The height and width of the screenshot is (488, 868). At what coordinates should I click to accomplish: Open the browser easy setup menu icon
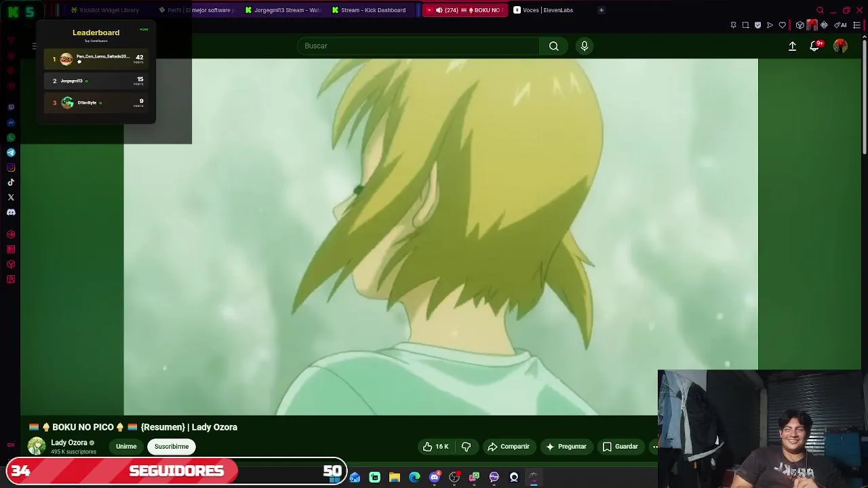click(856, 25)
